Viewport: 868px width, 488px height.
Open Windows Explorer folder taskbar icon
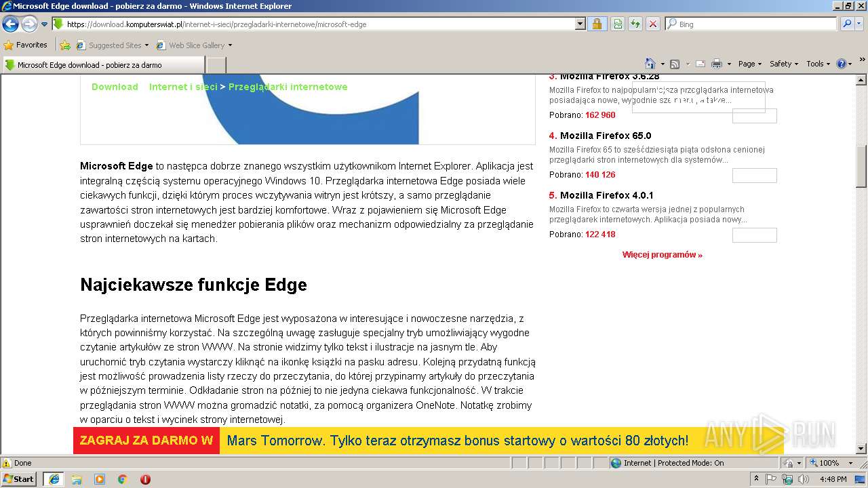point(77,479)
